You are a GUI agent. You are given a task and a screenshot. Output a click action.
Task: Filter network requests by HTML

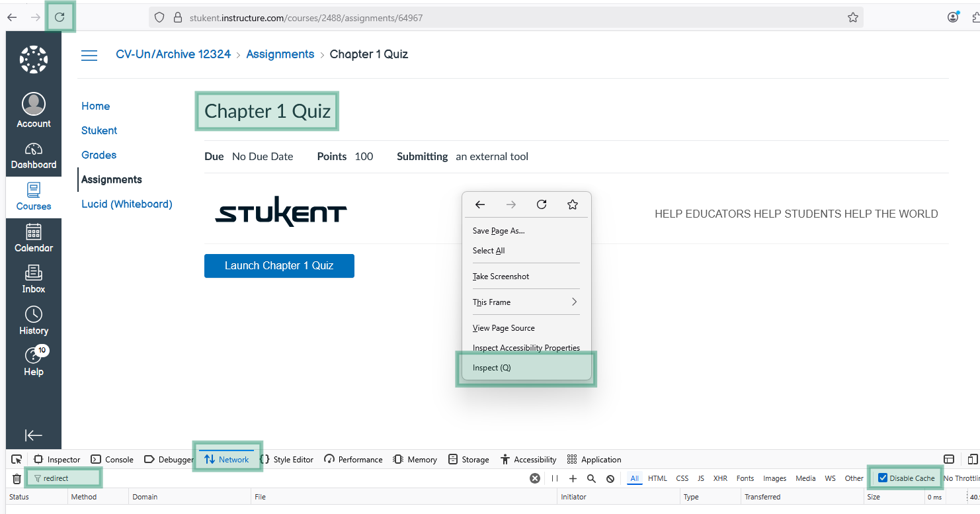coord(657,478)
